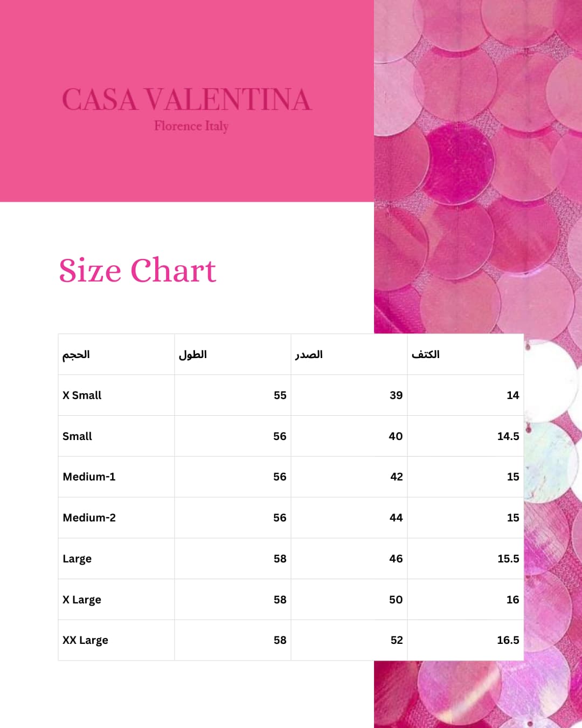Click the length value 55 cell
Image resolution: width=582 pixels, height=728 pixels.
tap(280, 395)
